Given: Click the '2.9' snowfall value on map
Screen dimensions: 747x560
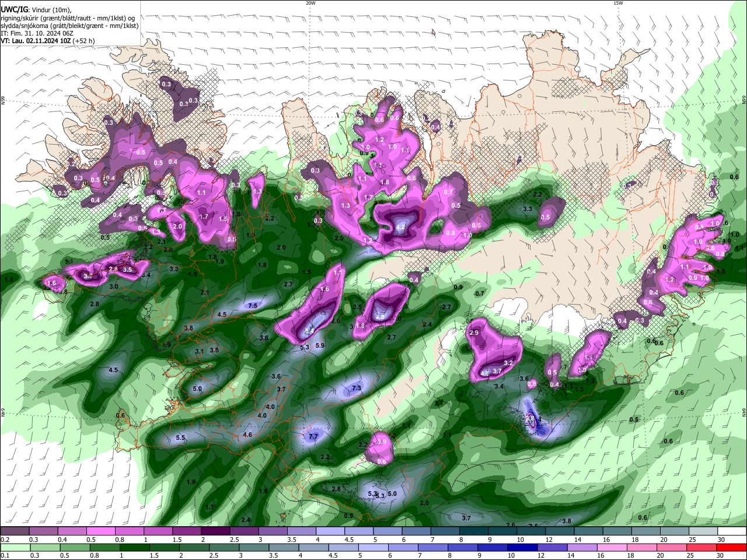Looking at the screenshot, I should coord(474,332).
